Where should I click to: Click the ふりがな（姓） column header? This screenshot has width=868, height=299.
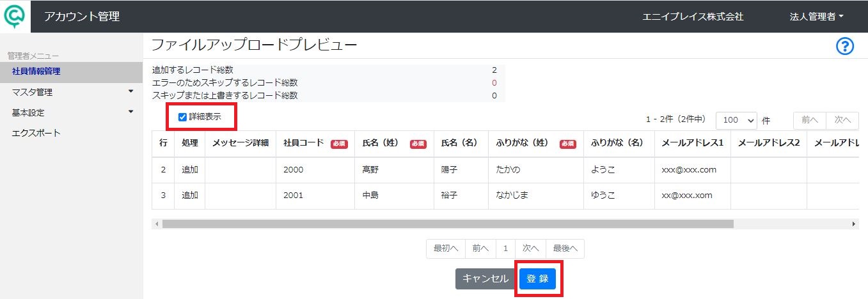coord(536,144)
